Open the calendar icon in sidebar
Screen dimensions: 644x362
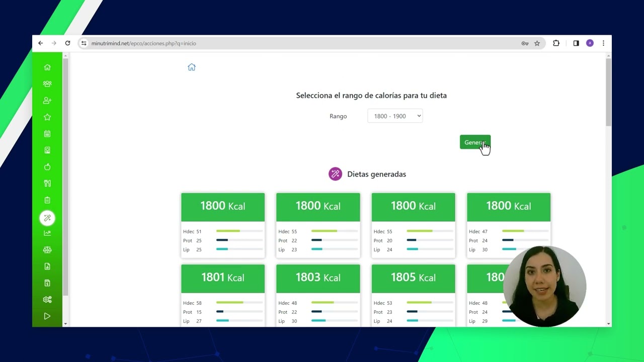click(x=47, y=134)
